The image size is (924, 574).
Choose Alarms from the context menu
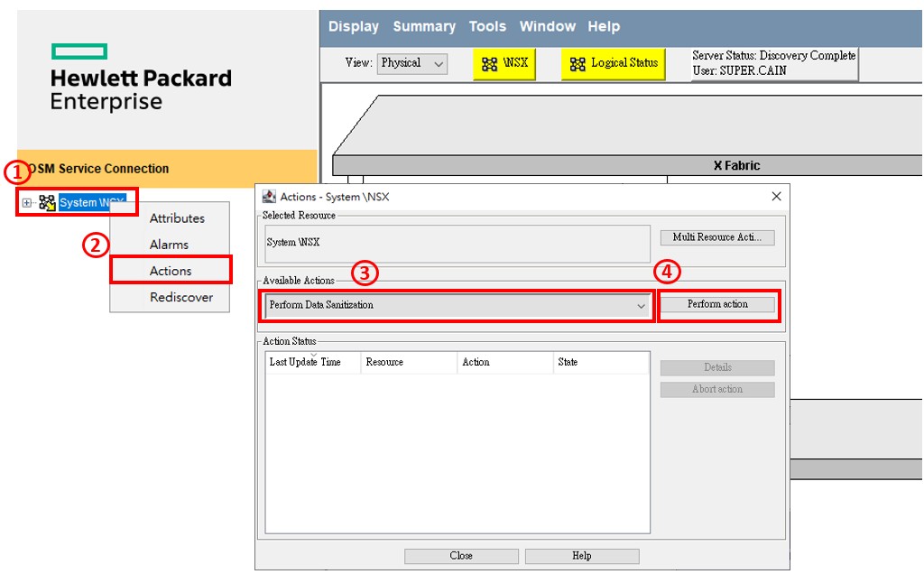169,245
